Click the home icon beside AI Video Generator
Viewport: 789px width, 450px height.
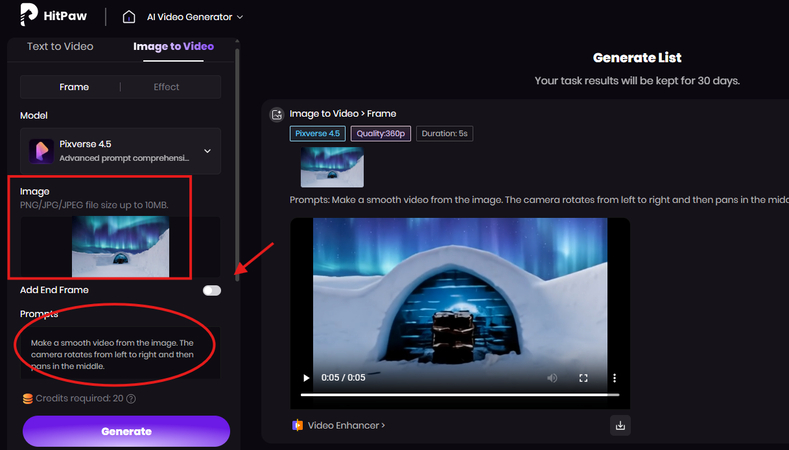coord(129,16)
